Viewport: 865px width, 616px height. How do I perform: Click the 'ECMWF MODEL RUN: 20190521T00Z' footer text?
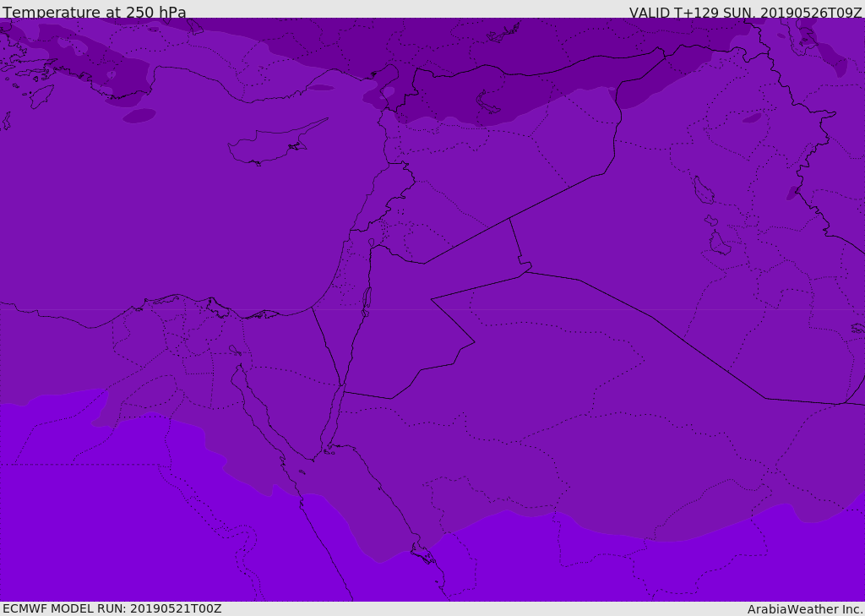point(112,608)
